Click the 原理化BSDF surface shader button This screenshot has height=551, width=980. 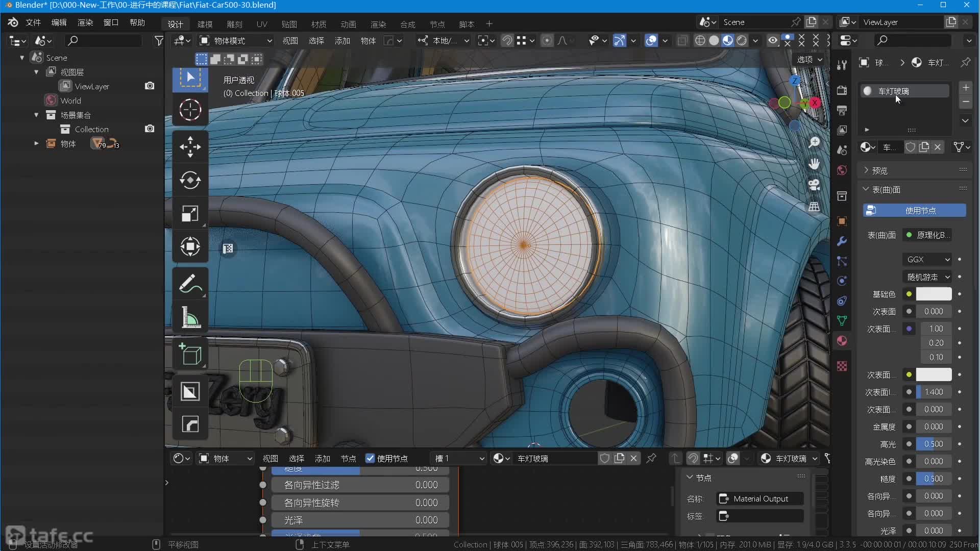[927, 235]
